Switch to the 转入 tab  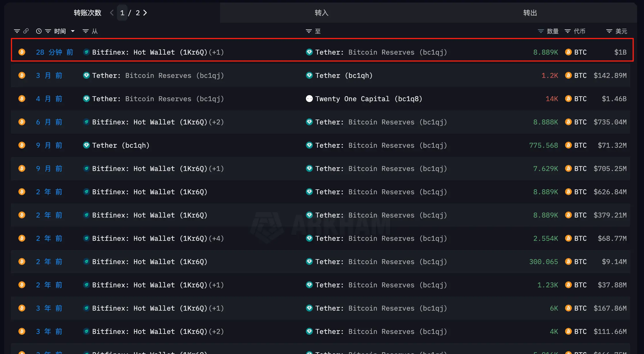coord(322,13)
